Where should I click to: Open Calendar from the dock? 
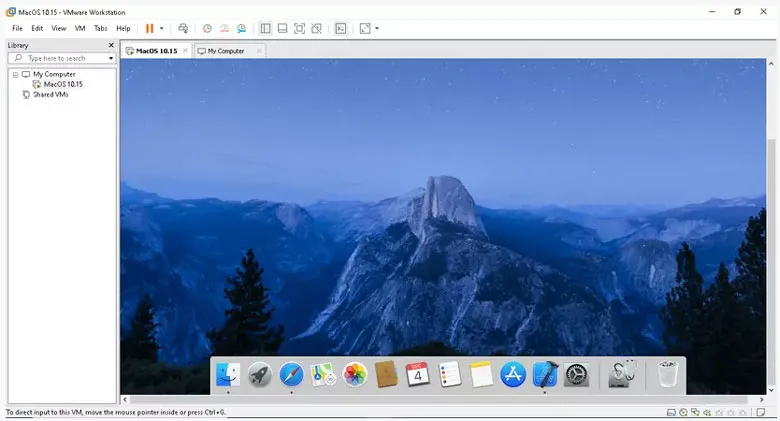418,374
